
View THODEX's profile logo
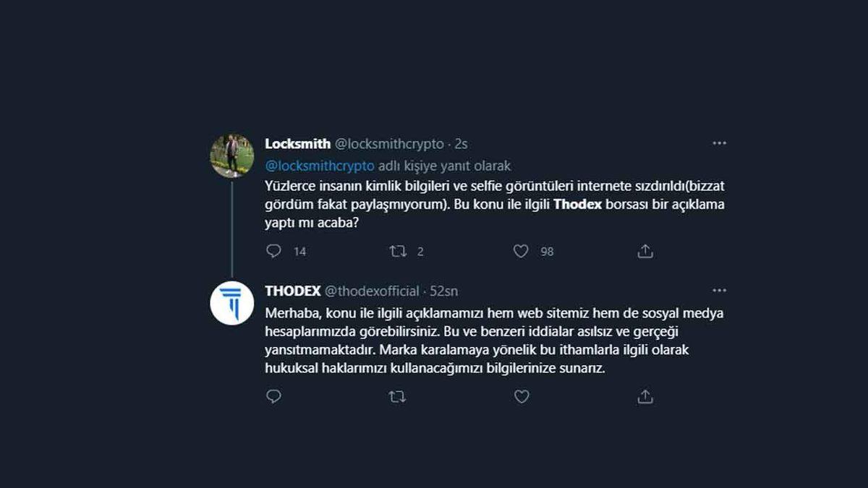pos(233,299)
